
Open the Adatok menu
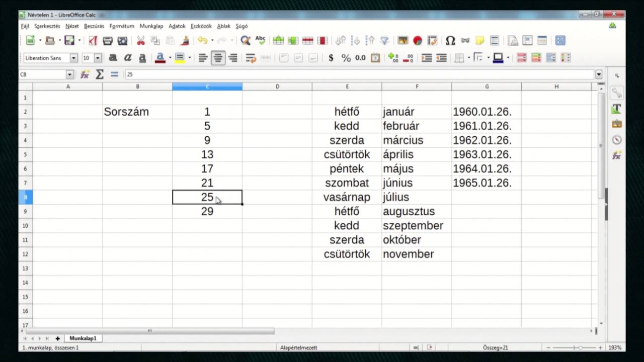[x=177, y=26]
